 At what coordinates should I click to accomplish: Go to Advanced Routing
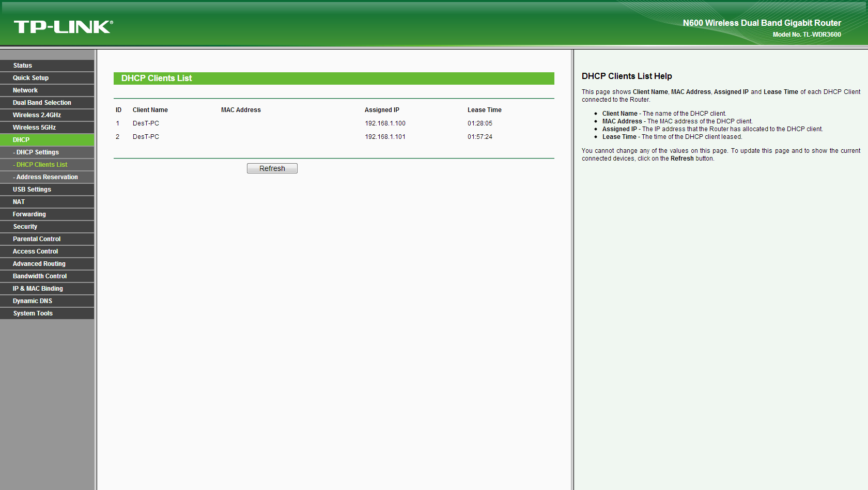coord(47,264)
